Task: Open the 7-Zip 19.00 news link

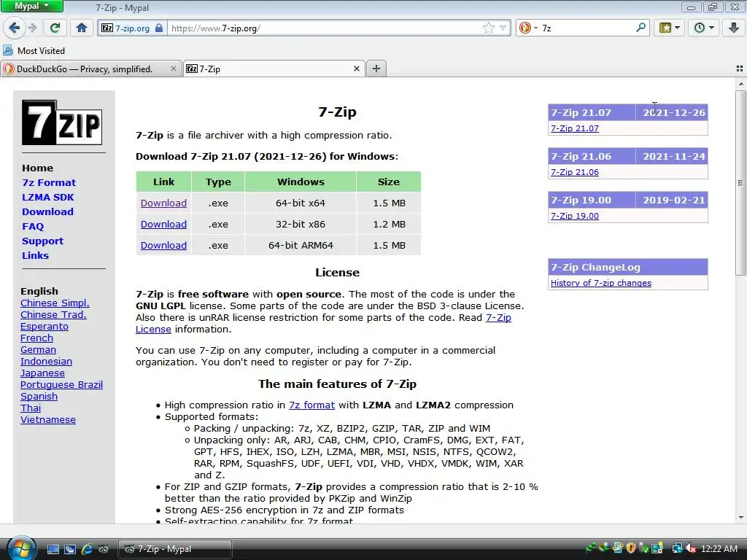Action: pos(575,216)
